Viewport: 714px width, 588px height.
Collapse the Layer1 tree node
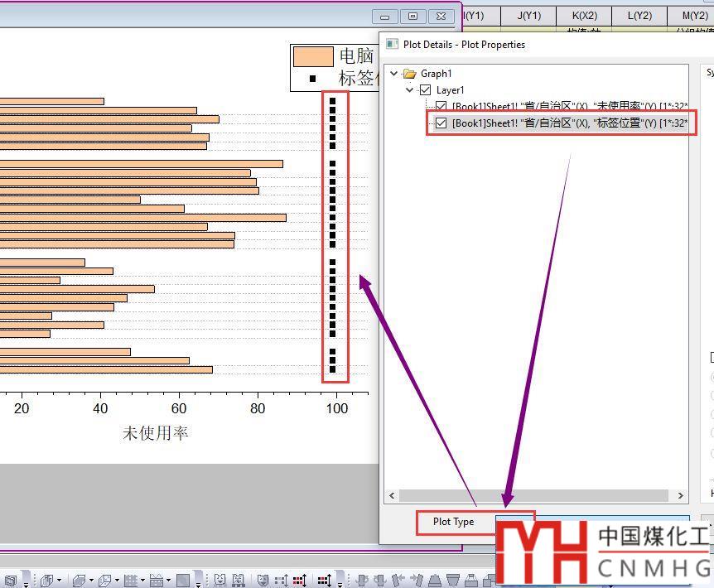point(409,89)
